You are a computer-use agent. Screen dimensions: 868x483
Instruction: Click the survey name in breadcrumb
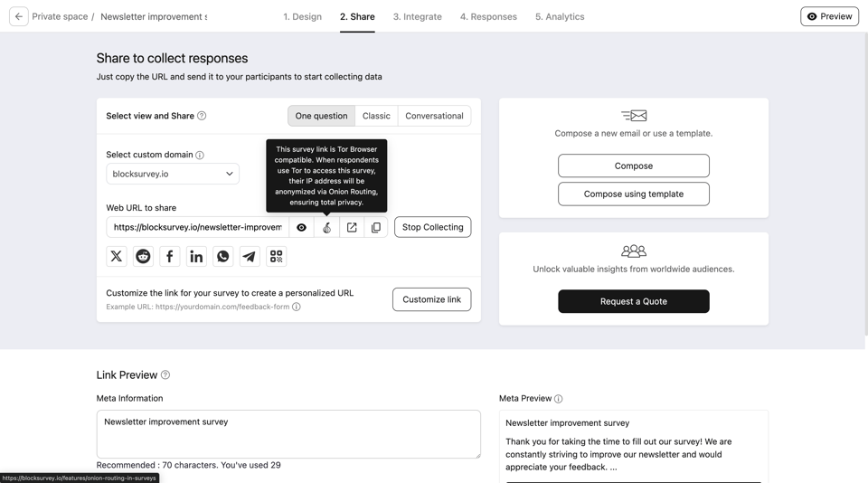(154, 16)
